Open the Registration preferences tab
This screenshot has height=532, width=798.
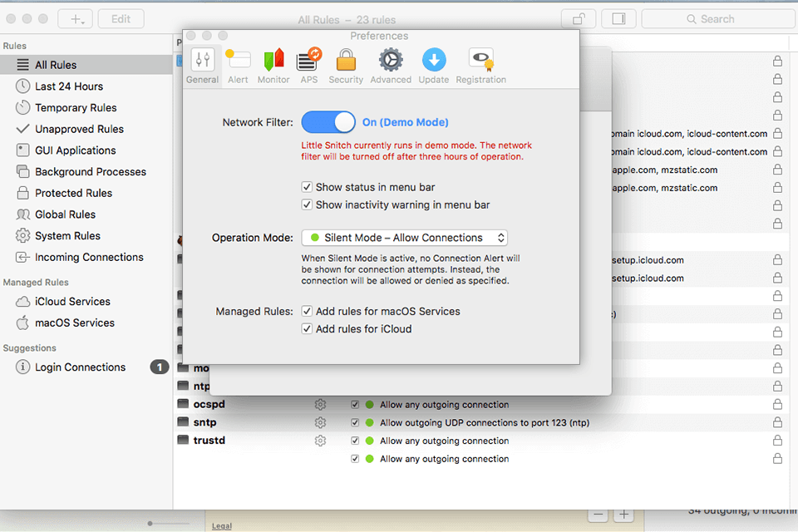pos(481,66)
